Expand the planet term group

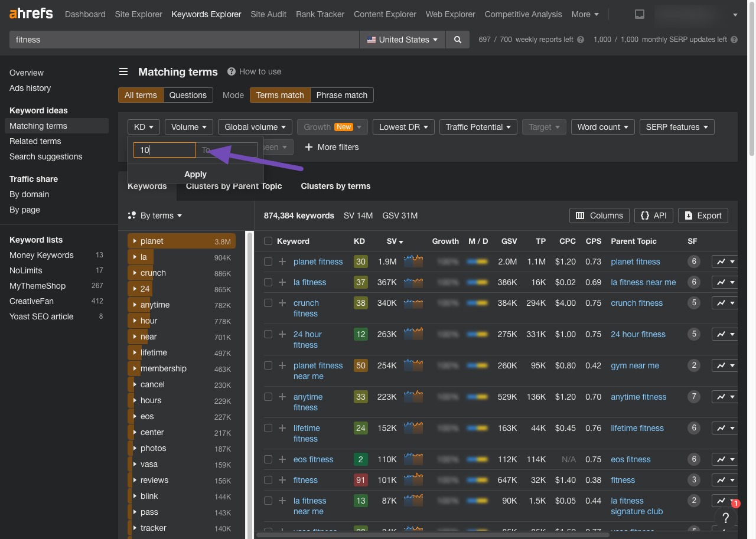[x=135, y=241]
